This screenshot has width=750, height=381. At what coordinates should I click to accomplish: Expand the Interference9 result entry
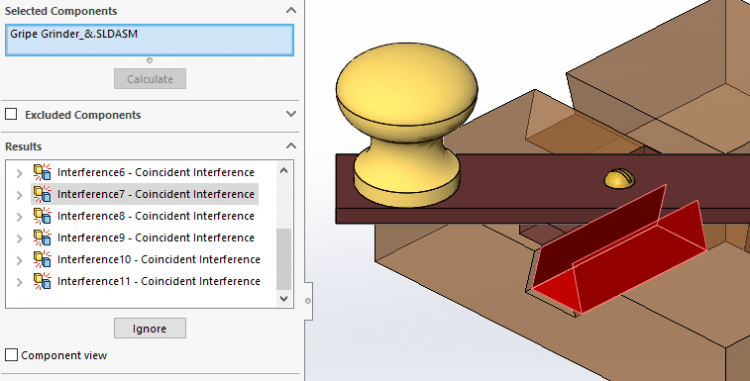pos(19,238)
